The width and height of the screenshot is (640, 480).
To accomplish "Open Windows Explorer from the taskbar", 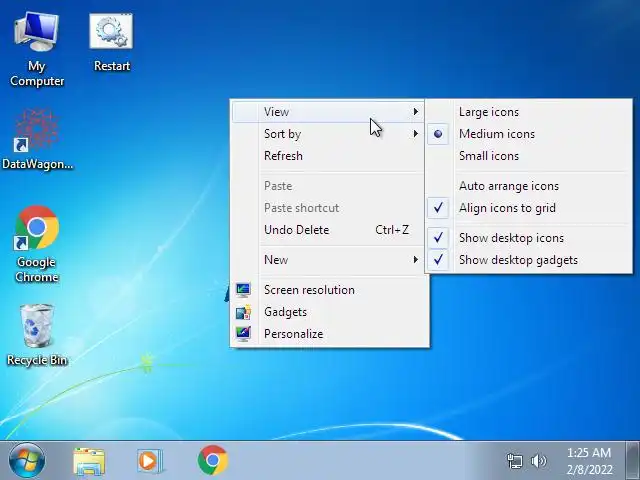I will tap(89, 461).
